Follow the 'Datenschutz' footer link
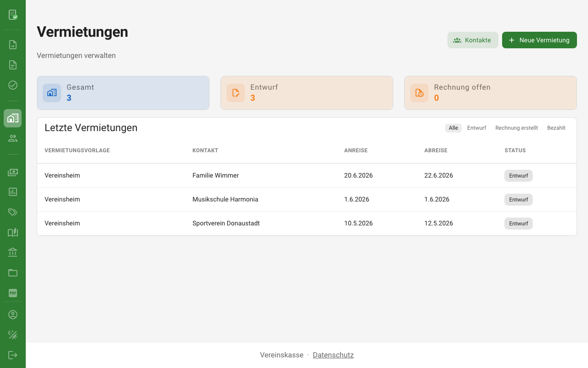588x368 pixels. click(x=333, y=355)
